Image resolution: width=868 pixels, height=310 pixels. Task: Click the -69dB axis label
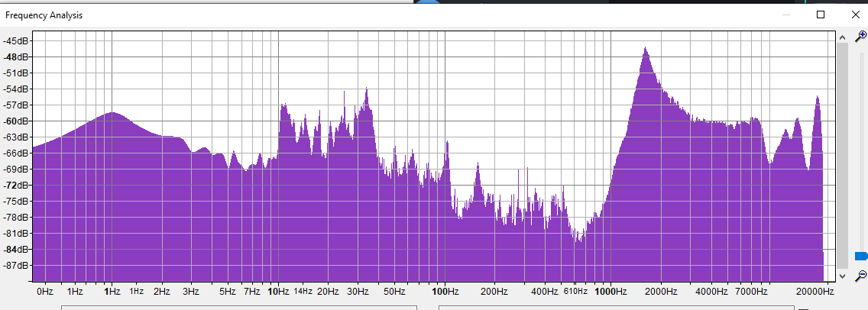point(17,170)
